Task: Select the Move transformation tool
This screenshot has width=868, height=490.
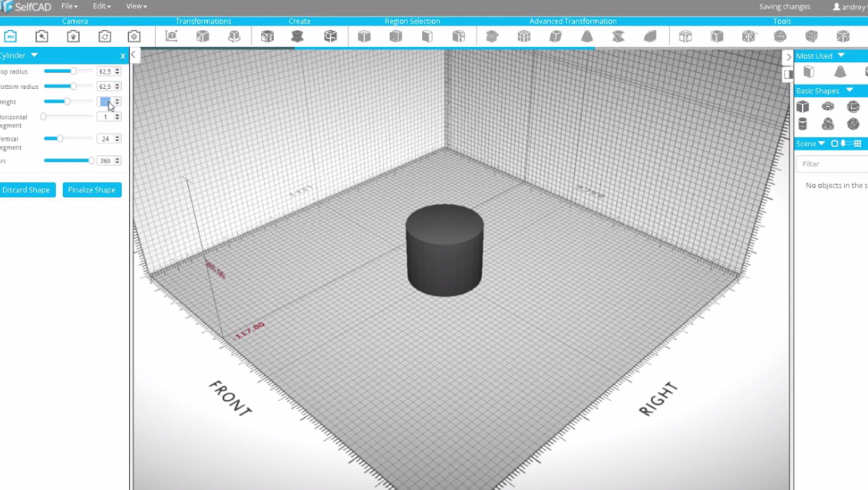Action: tap(172, 37)
